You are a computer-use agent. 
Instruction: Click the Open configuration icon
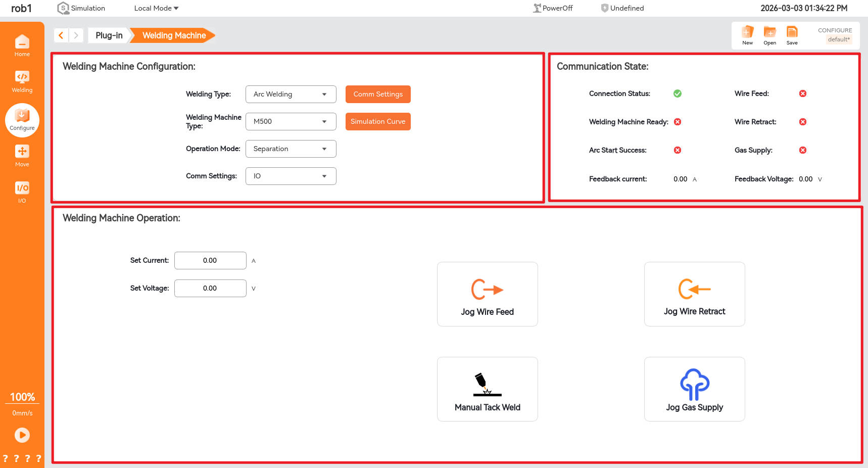[769, 35]
